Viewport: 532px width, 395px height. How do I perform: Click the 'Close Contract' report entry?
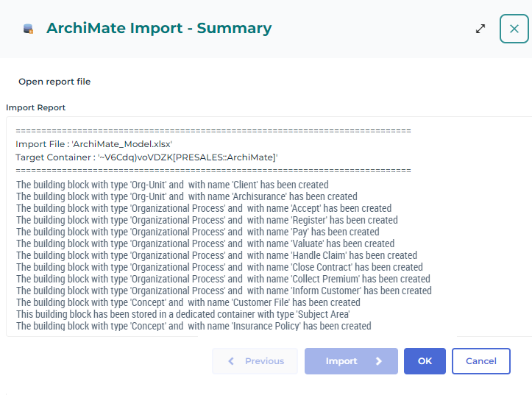point(219,267)
